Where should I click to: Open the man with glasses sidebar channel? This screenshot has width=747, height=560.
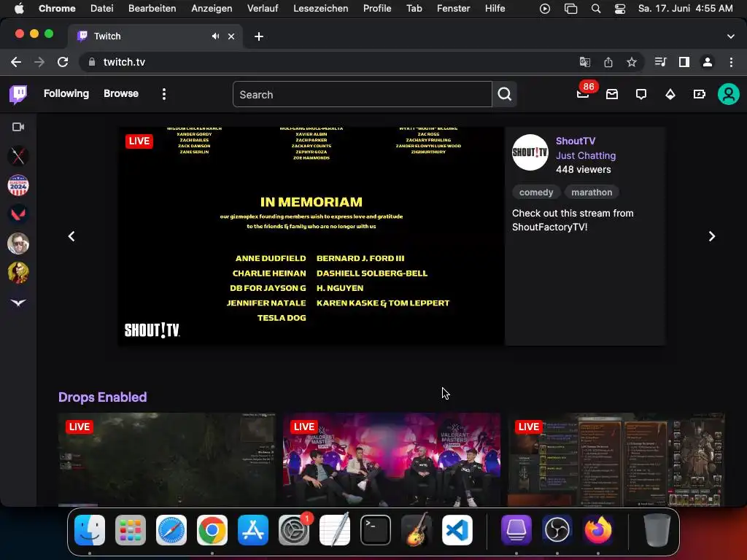18,244
